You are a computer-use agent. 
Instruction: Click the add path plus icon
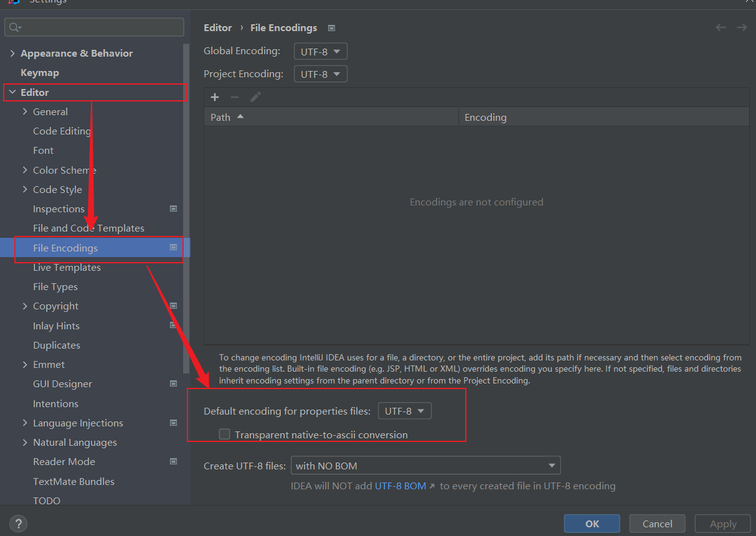click(215, 97)
